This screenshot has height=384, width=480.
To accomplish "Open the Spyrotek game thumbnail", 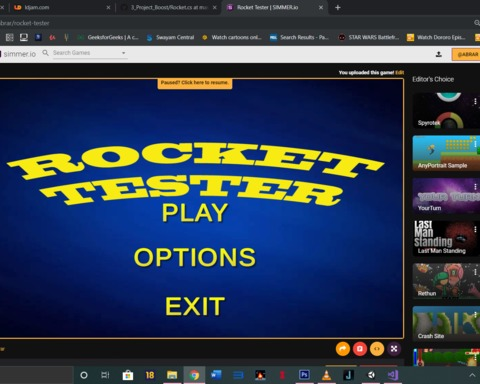I will (446, 111).
